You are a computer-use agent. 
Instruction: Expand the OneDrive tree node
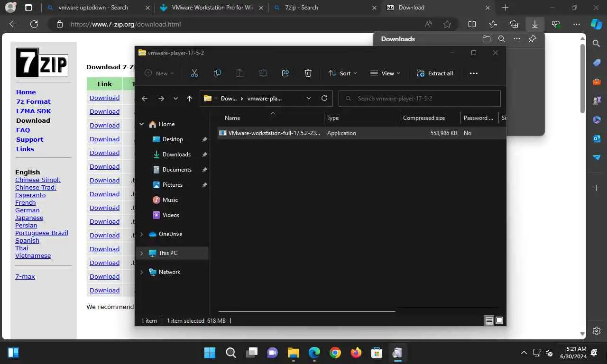(x=141, y=234)
